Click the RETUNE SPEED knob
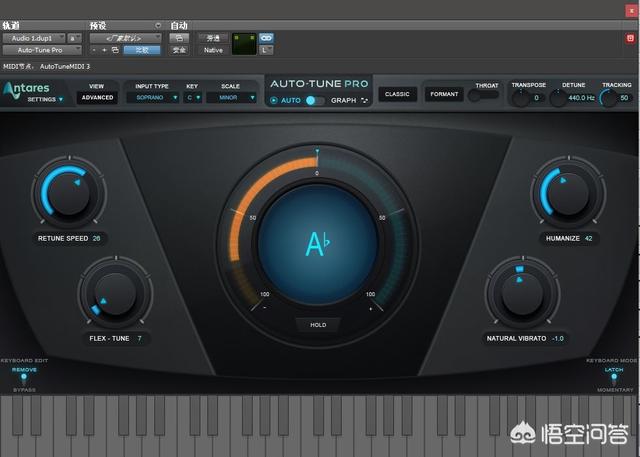This screenshot has width=640, height=457. pyautogui.click(x=69, y=193)
